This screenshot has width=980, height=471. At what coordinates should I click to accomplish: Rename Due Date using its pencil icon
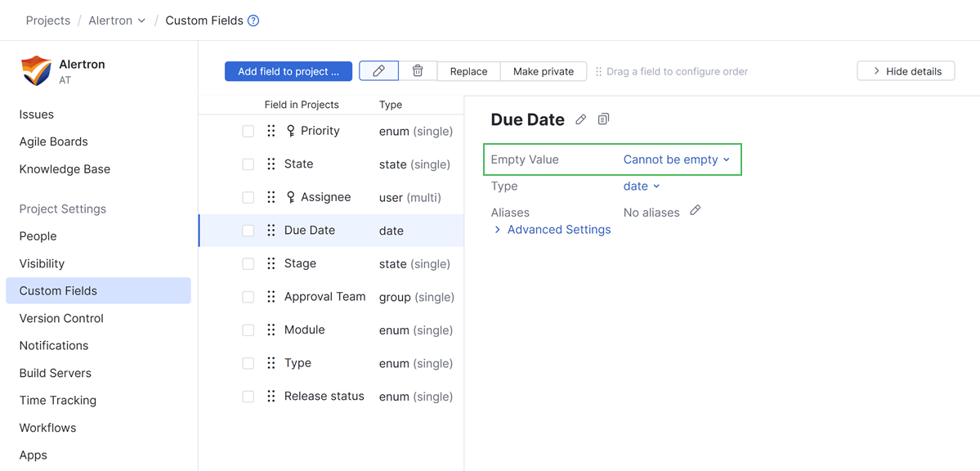[580, 119]
